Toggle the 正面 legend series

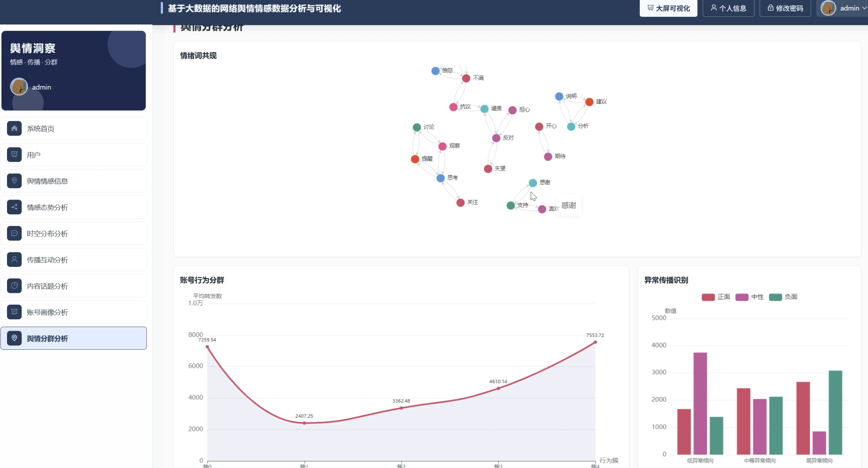pos(716,297)
